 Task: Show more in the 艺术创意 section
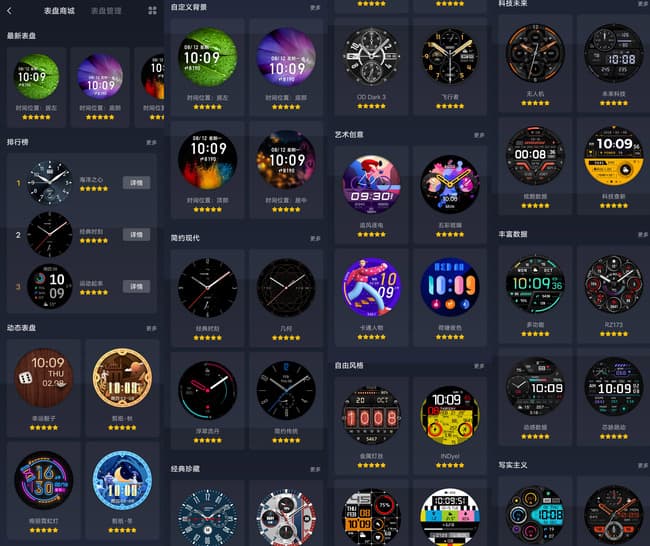[x=479, y=135]
